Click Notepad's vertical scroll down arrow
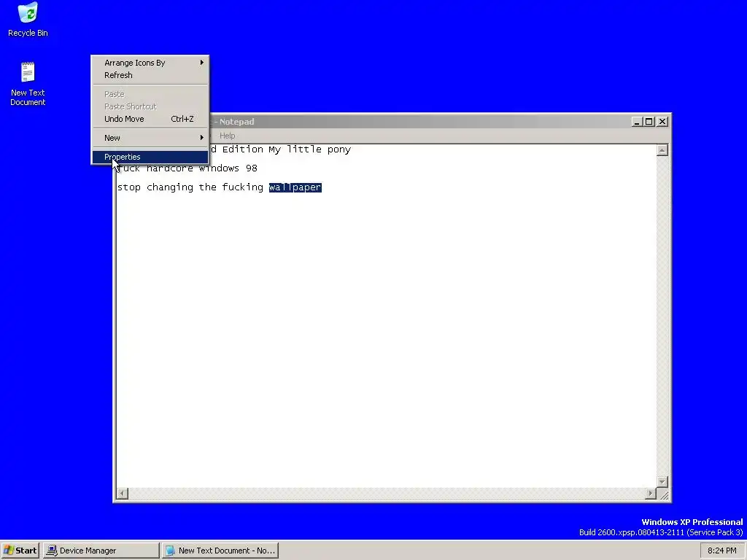The width and height of the screenshot is (747, 560). (662, 481)
